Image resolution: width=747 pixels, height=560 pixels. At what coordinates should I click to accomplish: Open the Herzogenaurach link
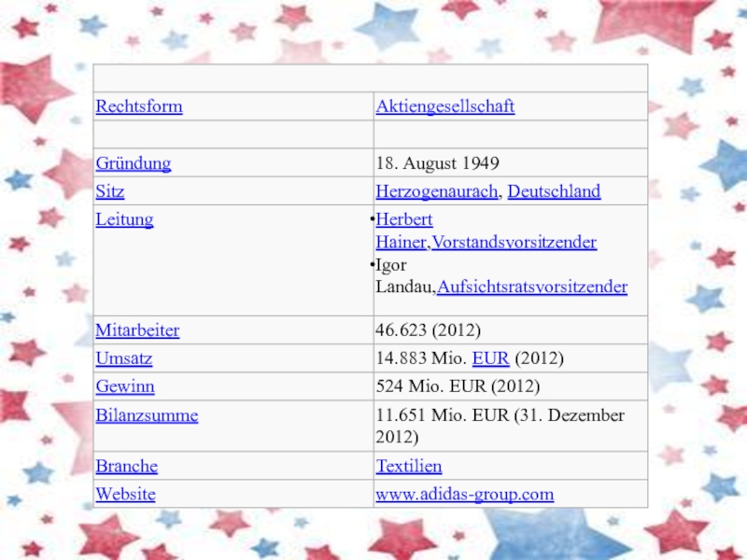point(437,191)
